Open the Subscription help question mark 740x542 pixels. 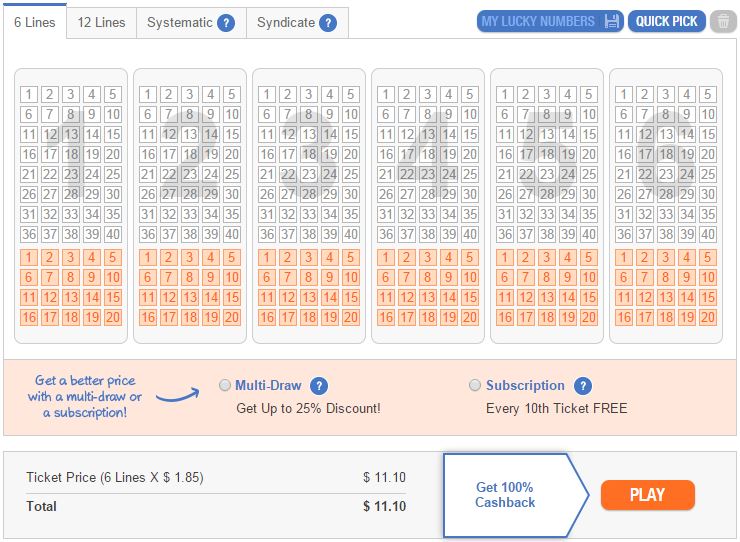coord(583,386)
